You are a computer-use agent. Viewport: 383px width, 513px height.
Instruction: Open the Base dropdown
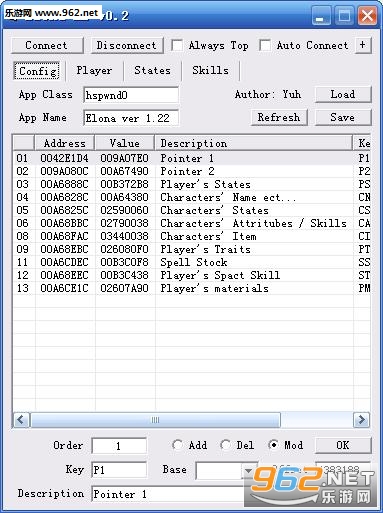click(x=248, y=470)
